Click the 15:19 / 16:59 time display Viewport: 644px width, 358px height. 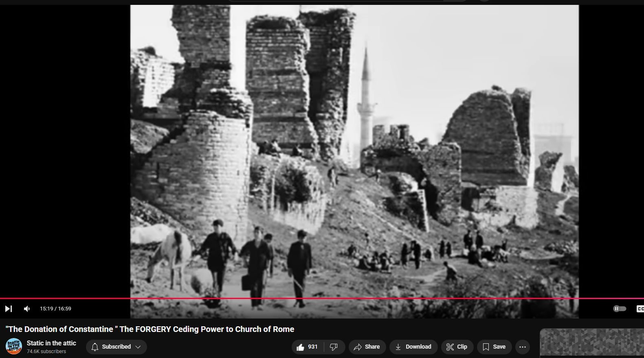point(55,309)
